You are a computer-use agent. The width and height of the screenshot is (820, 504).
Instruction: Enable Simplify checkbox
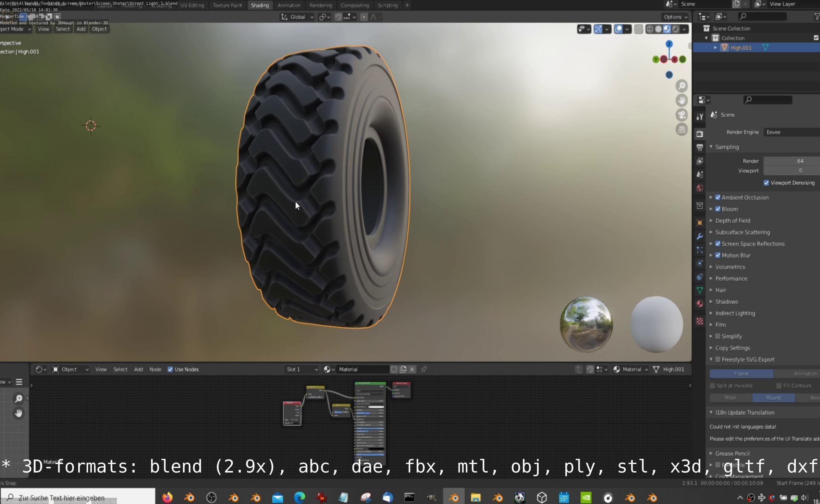(718, 336)
